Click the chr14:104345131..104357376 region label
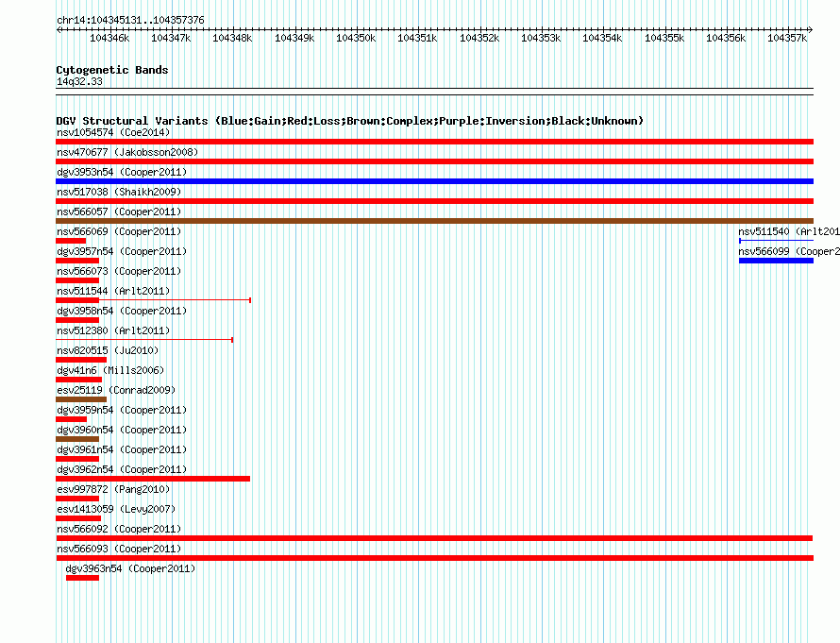The height and width of the screenshot is (643, 840). click(x=130, y=20)
